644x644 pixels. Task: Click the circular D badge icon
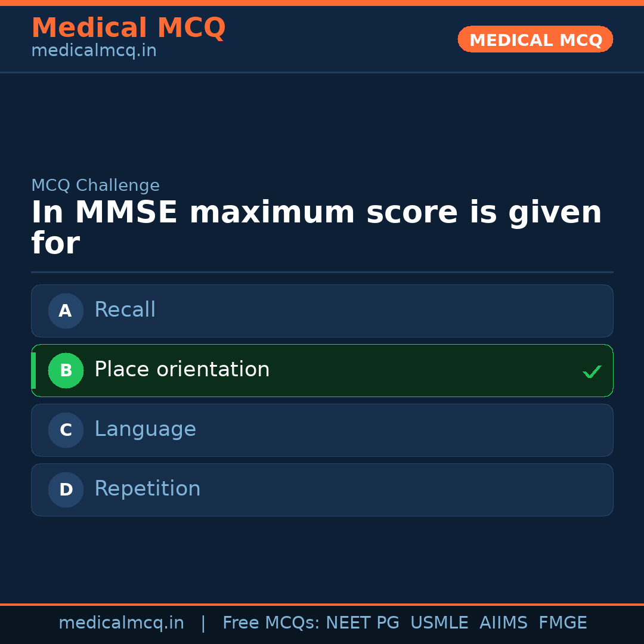click(x=66, y=490)
